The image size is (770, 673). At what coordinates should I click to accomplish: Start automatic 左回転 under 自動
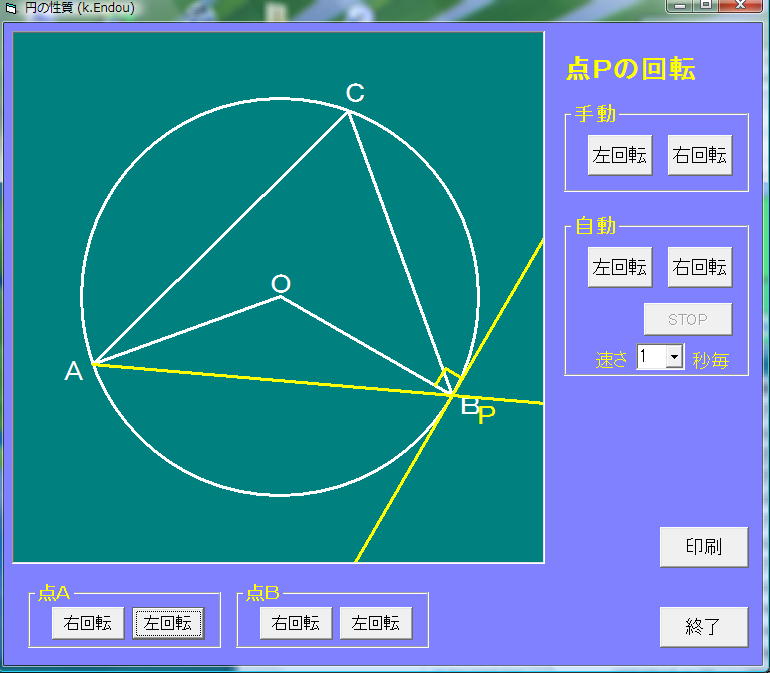[x=620, y=267]
